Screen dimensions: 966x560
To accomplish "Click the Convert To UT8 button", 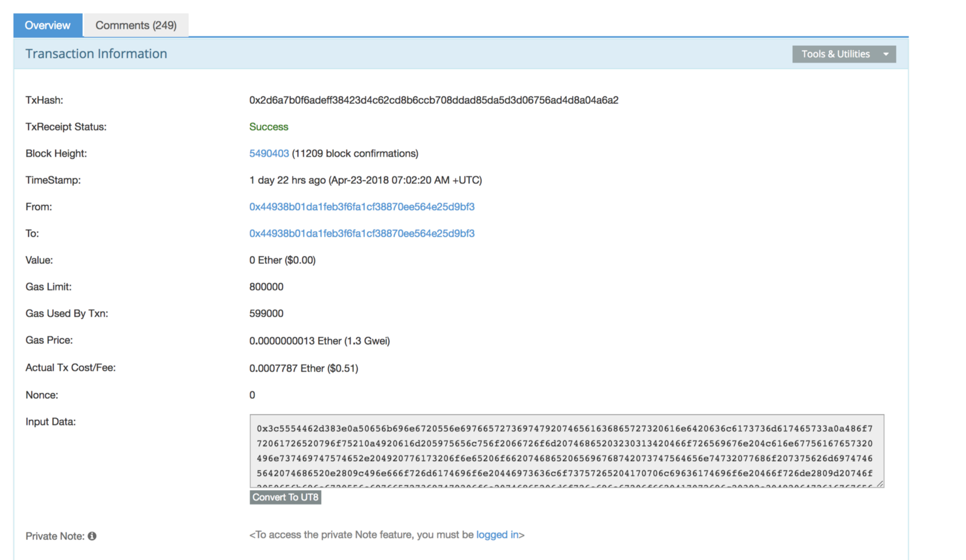I will coord(286,497).
